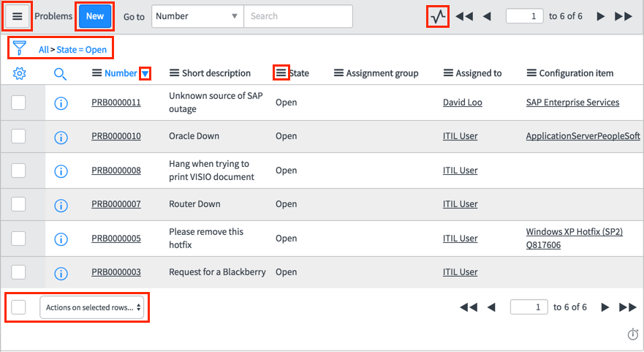Open the list context hamburger menu

coord(18,16)
